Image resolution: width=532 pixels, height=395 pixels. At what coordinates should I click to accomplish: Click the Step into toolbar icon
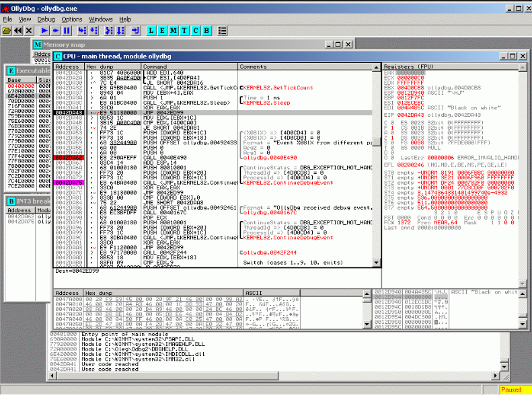pyautogui.click(x=82, y=31)
